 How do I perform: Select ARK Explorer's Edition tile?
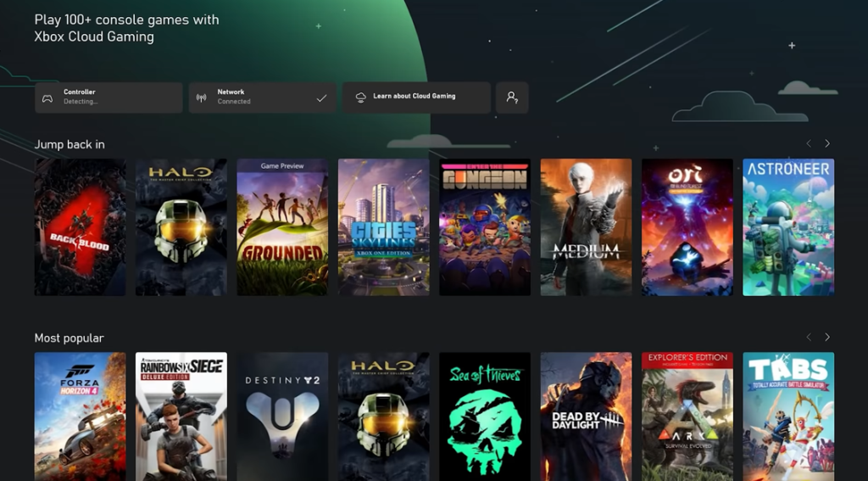[687, 417]
